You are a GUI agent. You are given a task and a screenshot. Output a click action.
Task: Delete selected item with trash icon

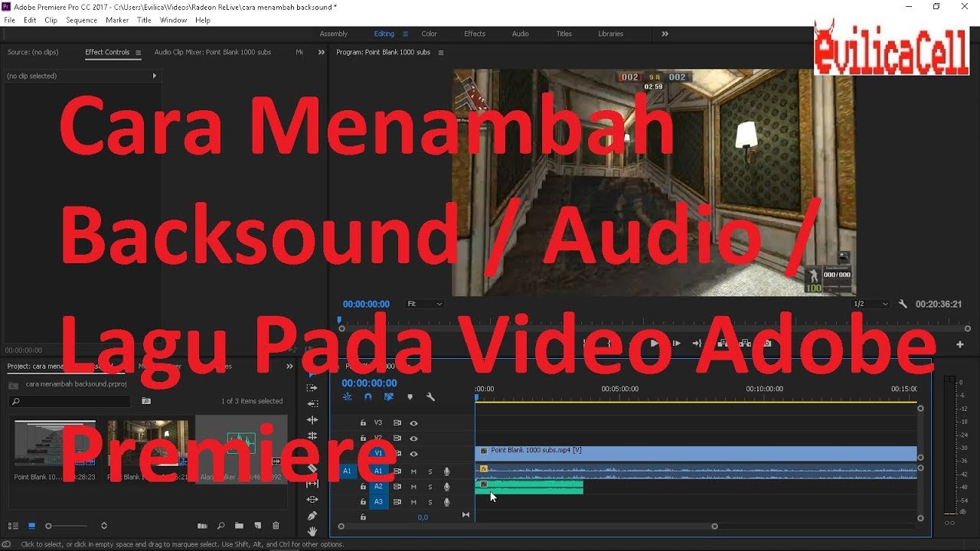tap(276, 526)
